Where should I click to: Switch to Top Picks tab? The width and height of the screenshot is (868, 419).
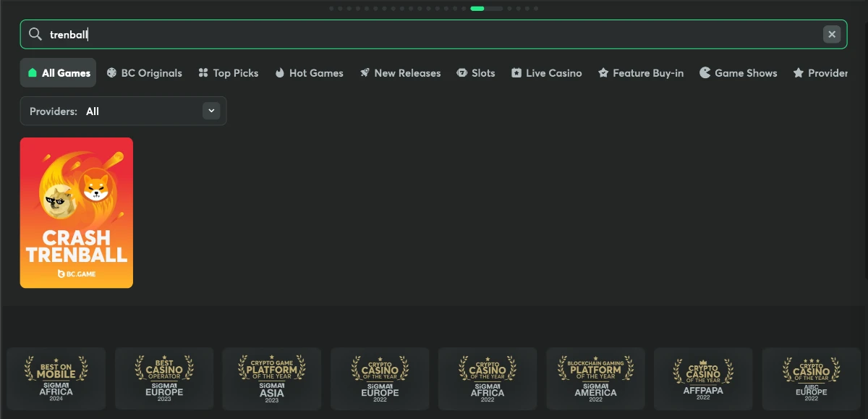click(x=229, y=73)
